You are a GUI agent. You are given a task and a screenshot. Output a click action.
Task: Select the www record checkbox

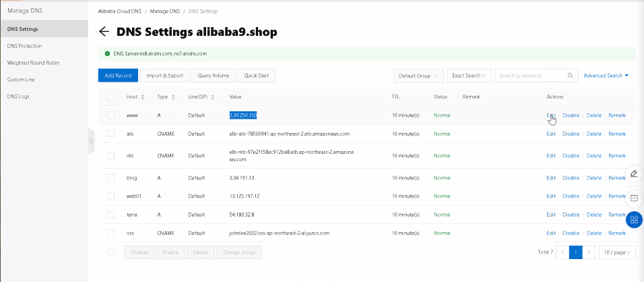point(111,115)
